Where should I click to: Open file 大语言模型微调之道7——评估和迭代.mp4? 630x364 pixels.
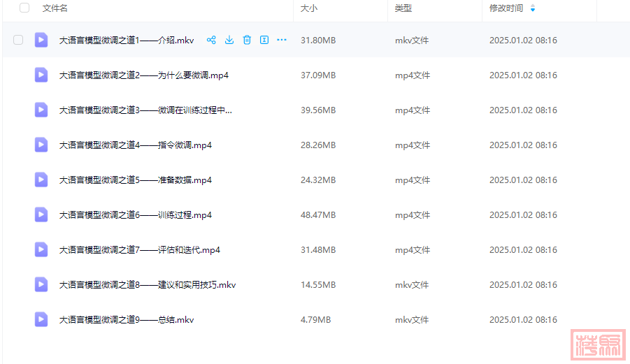(139, 249)
